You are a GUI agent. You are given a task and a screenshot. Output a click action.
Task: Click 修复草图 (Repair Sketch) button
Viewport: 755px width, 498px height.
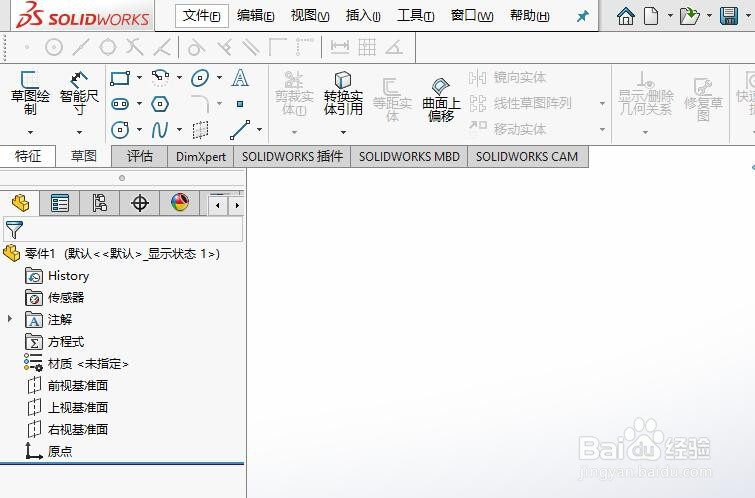coord(703,100)
